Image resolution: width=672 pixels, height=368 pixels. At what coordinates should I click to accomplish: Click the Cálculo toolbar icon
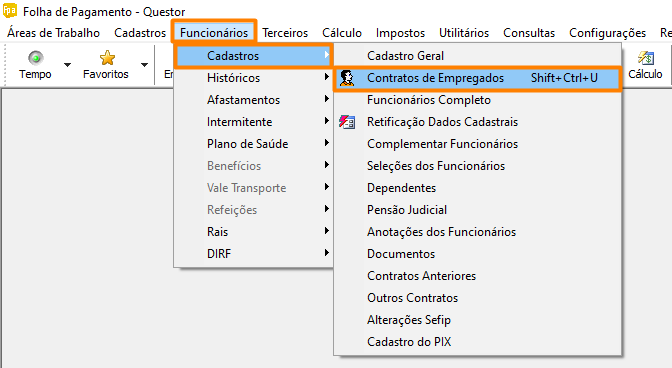coord(646,57)
